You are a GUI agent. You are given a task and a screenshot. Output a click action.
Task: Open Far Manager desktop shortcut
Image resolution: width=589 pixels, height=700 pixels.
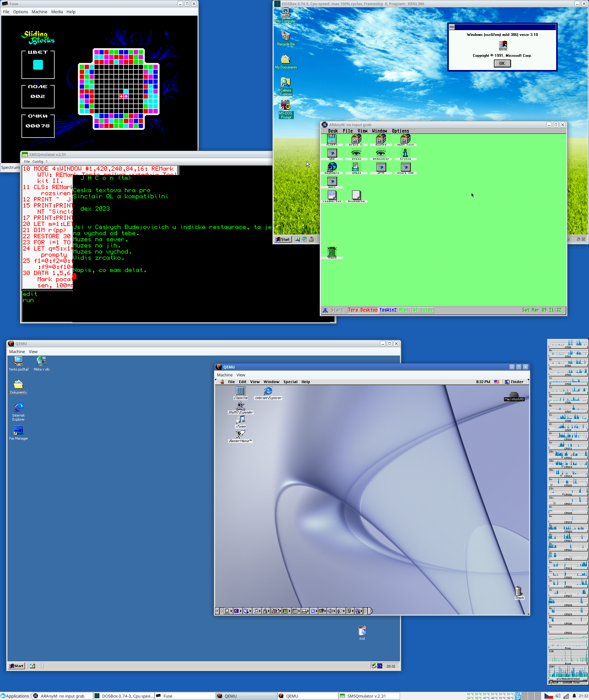click(18, 430)
